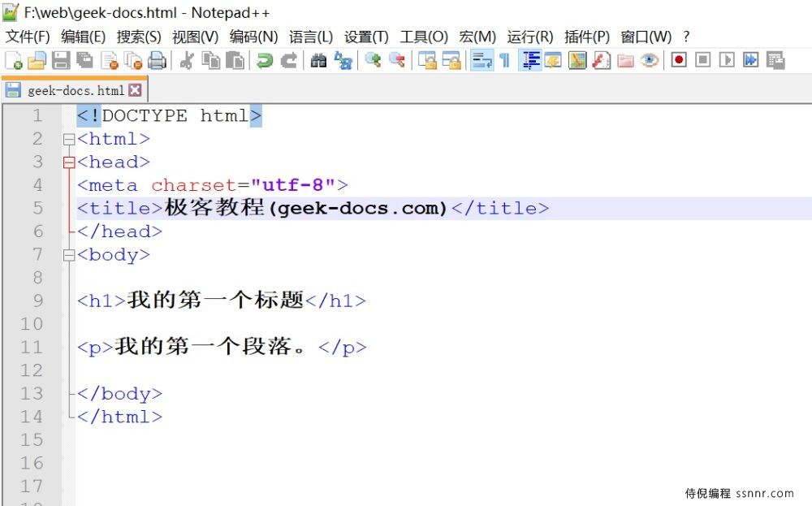Image resolution: width=812 pixels, height=506 pixels.
Task: Click the closing </head> tag
Action: 119,231
